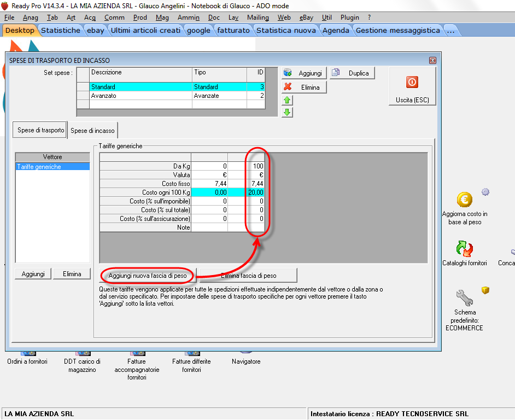Select Tariffe generiche in Vettore list
The image size is (515, 420).
point(52,167)
